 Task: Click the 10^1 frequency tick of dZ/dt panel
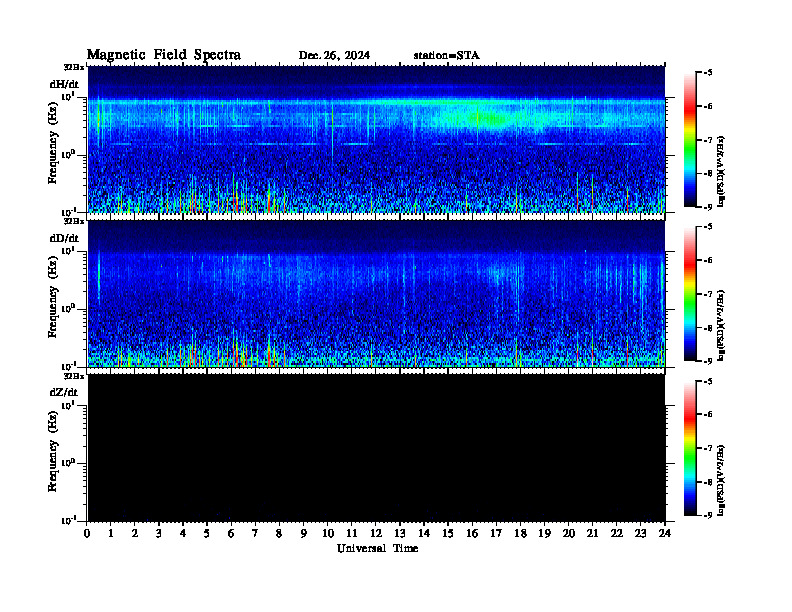(68, 404)
